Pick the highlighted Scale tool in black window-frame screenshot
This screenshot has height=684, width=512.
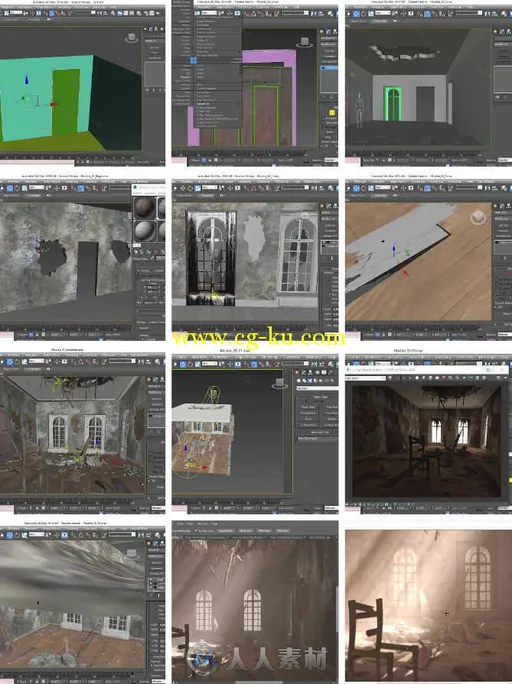point(197,188)
